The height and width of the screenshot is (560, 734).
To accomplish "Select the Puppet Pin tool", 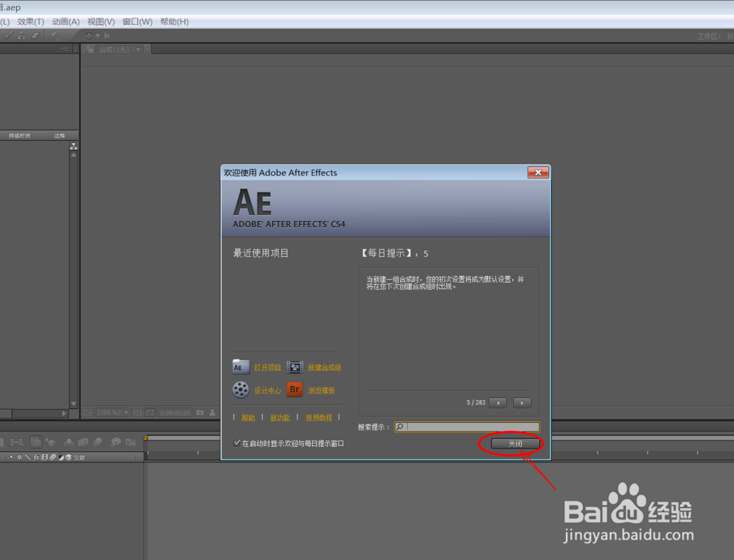I will coord(54,35).
